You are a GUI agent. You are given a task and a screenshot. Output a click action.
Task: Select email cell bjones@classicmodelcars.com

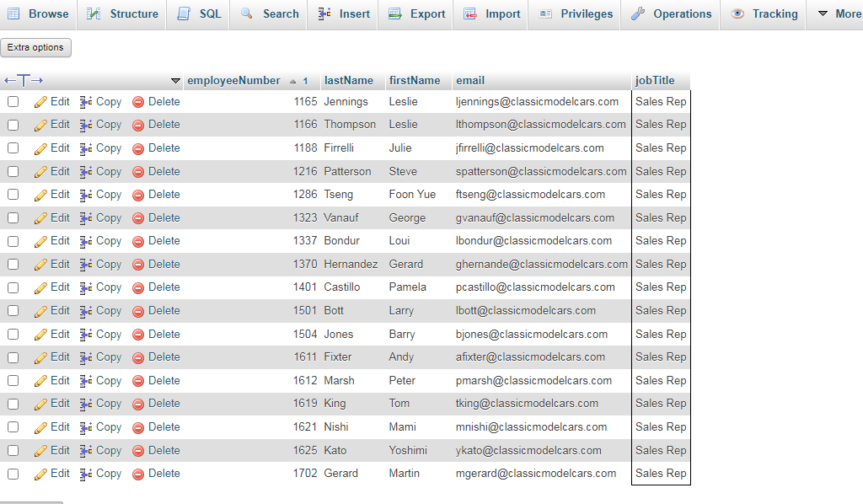tap(532, 334)
